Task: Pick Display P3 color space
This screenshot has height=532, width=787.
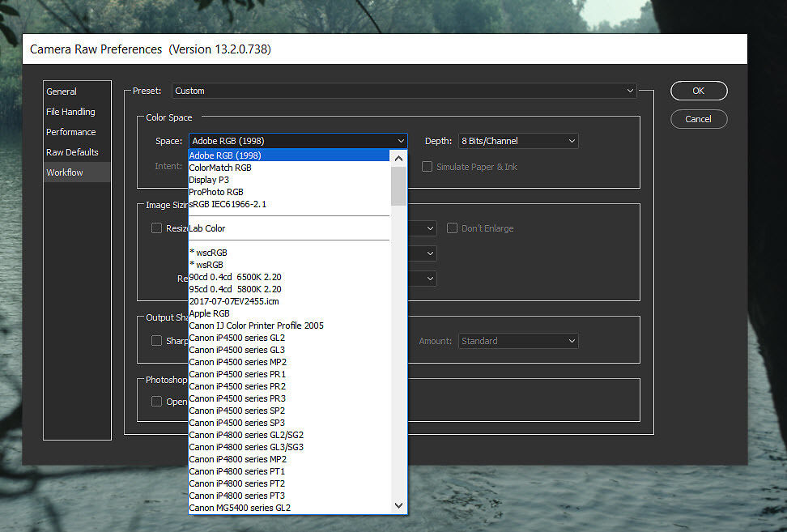Action: point(210,180)
